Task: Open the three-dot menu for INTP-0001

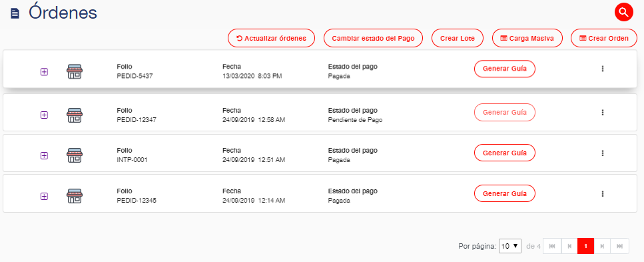Action: coord(603,153)
